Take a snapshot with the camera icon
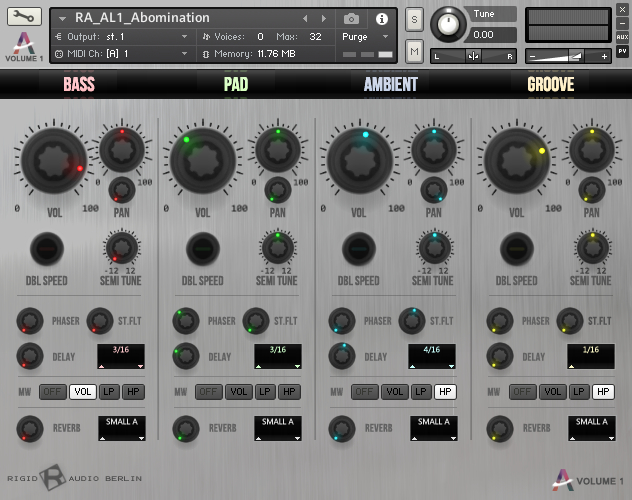The height and width of the screenshot is (500, 632). coord(351,19)
